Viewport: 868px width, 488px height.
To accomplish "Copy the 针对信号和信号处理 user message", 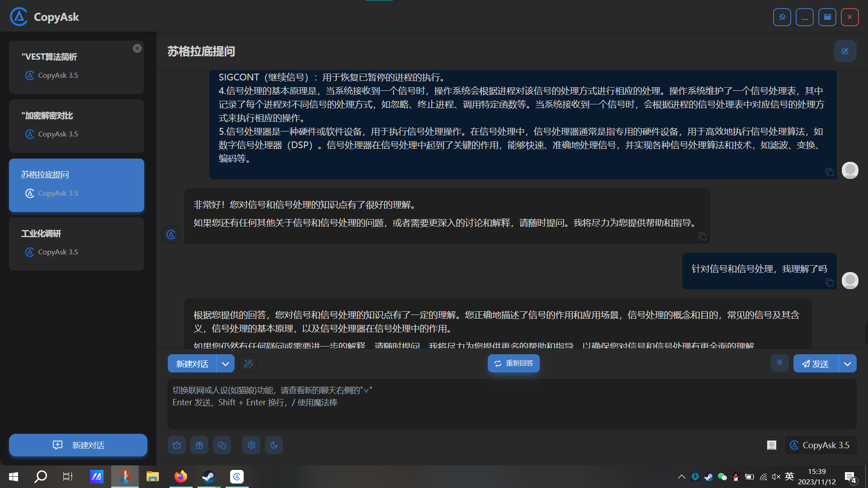I will pos(830,283).
